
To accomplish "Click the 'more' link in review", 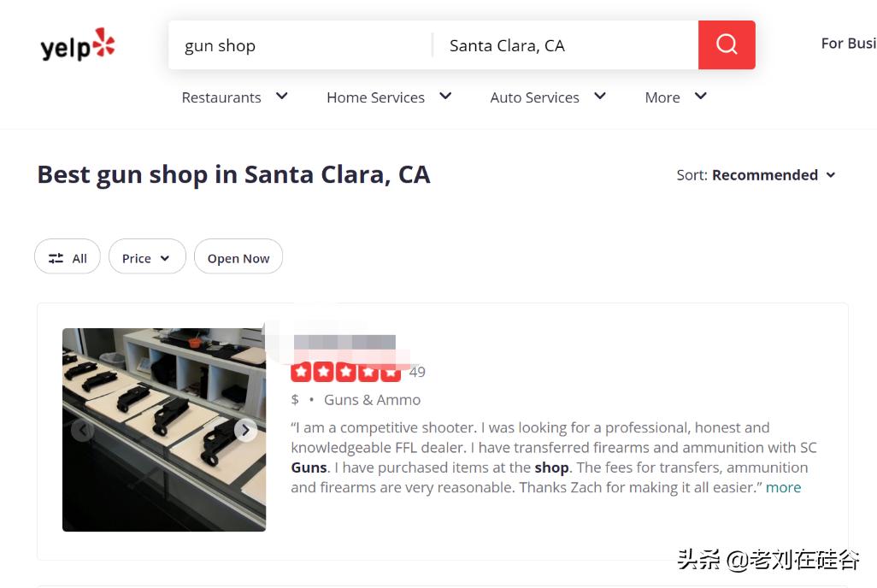I will (x=783, y=487).
